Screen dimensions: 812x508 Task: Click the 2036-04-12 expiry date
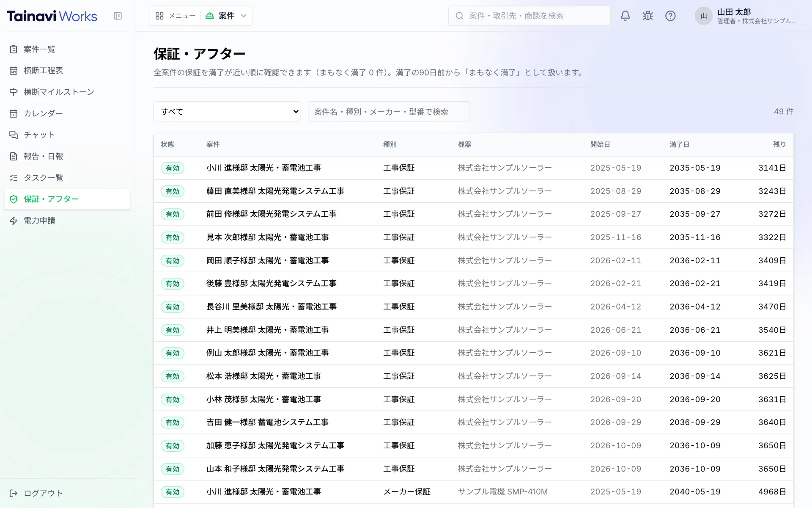point(695,307)
